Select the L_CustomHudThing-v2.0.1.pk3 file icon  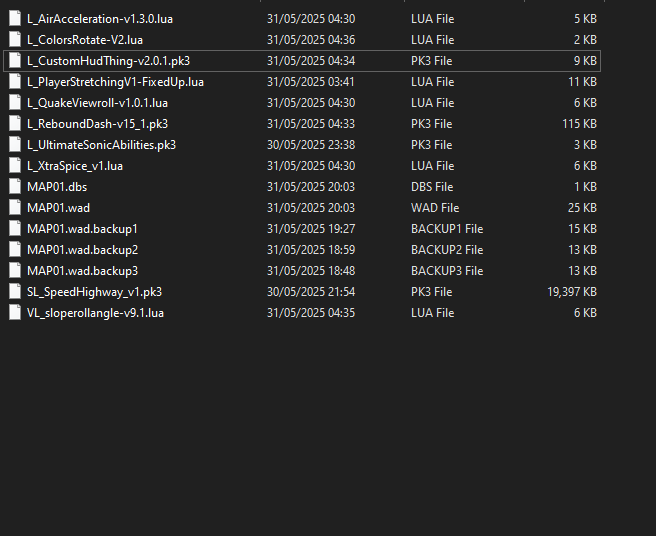pos(15,61)
